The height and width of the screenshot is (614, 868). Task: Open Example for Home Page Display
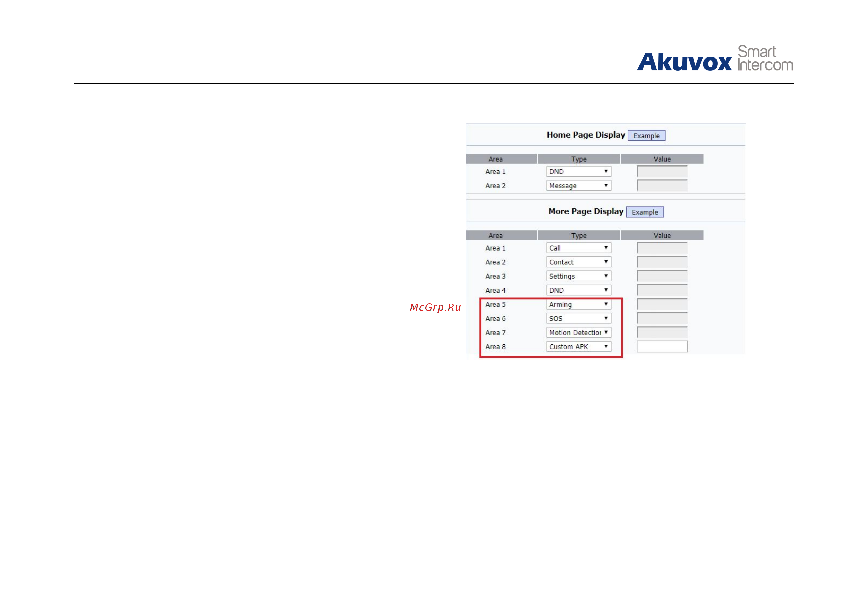646,135
